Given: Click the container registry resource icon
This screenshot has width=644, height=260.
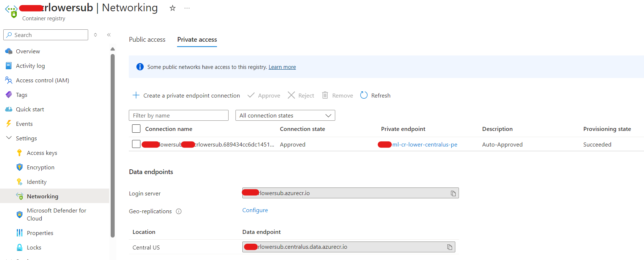Looking at the screenshot, I should click(12, 11).
